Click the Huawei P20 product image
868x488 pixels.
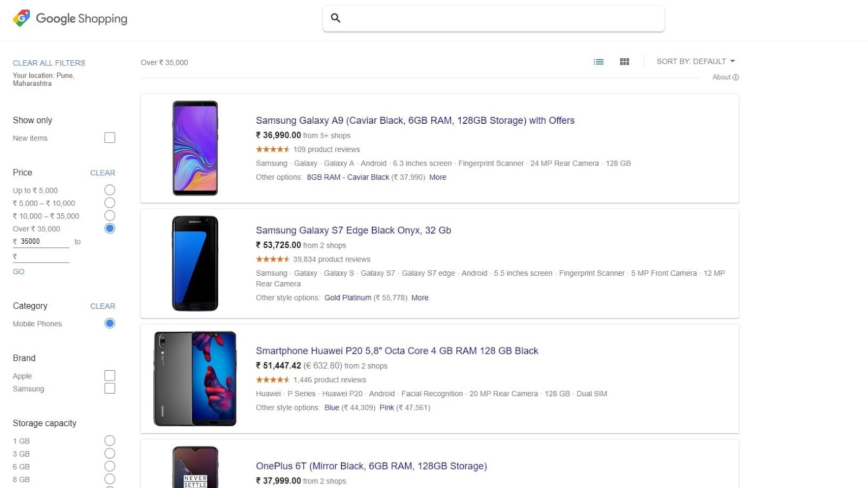195,378
